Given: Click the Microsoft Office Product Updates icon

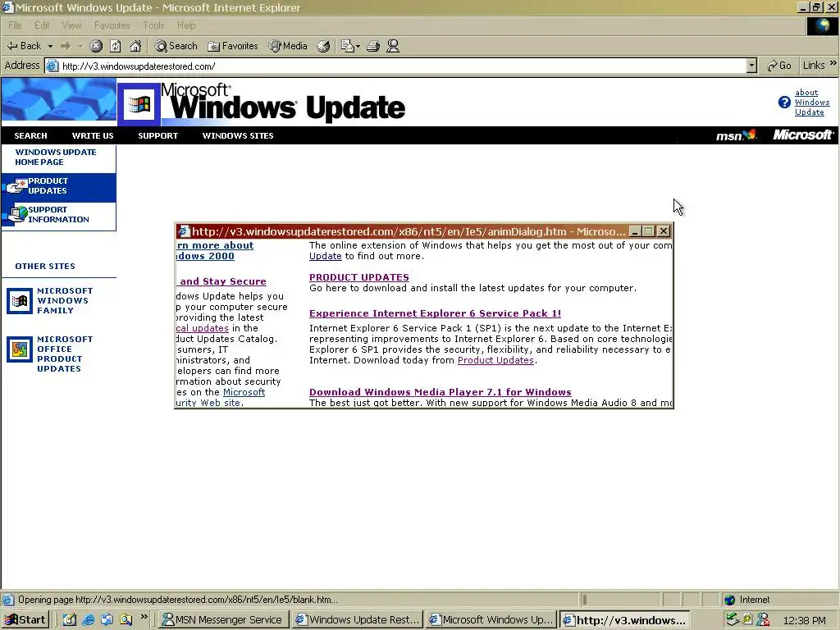Looking at the screenshot, I should [x=20, y=349].
